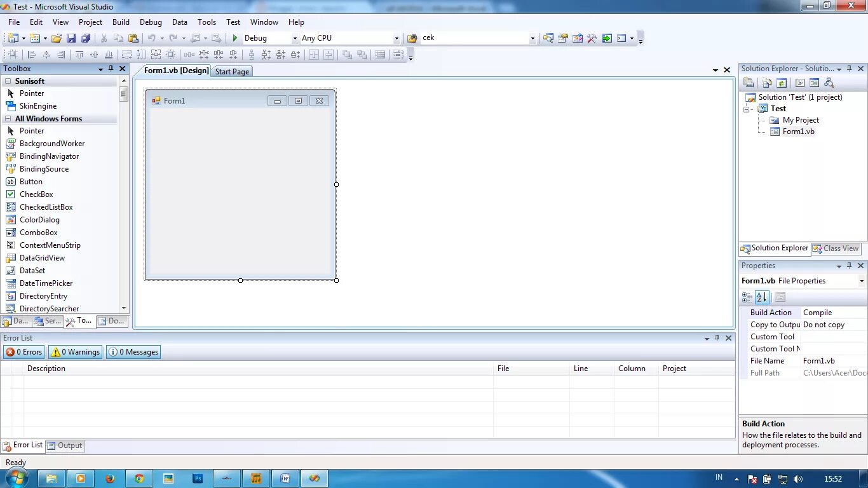Viewport: 868px width, 488px height.
Task: Click the Align to Grid layout icon
Action: [13, 55]
